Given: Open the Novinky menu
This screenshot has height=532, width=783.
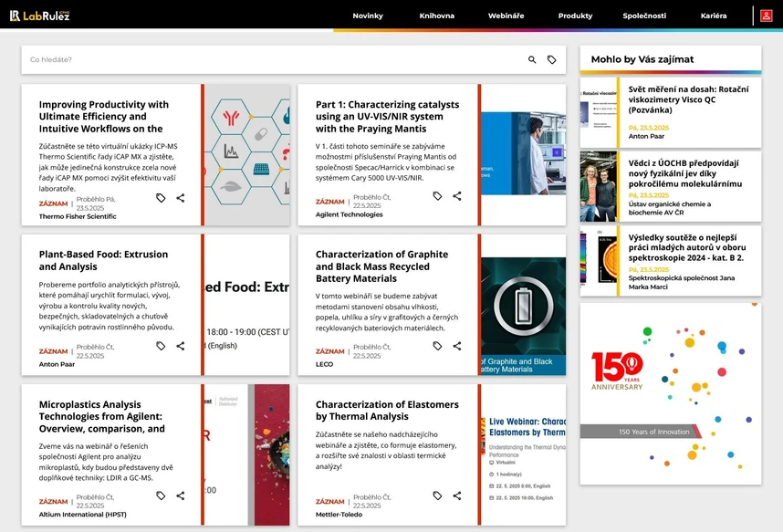Looking at the screenshot, I should (368, 16).
